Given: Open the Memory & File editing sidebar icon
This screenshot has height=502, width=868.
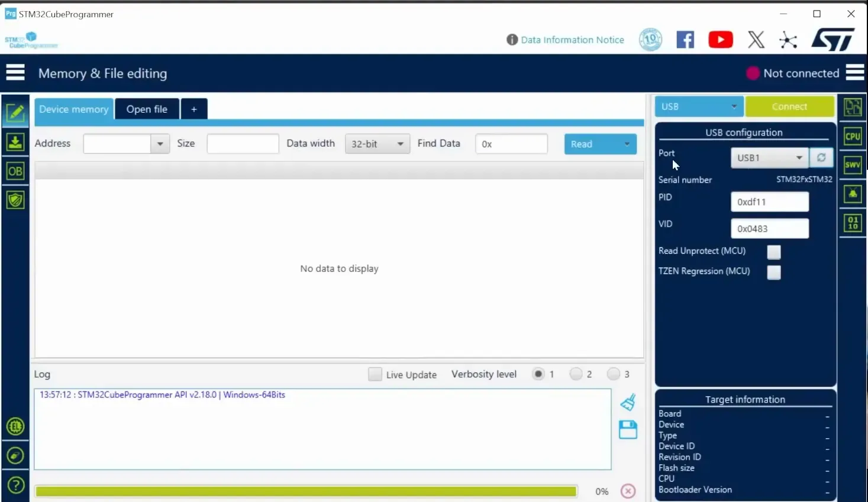Looking at the screenshot, I should tap(15, 112).
